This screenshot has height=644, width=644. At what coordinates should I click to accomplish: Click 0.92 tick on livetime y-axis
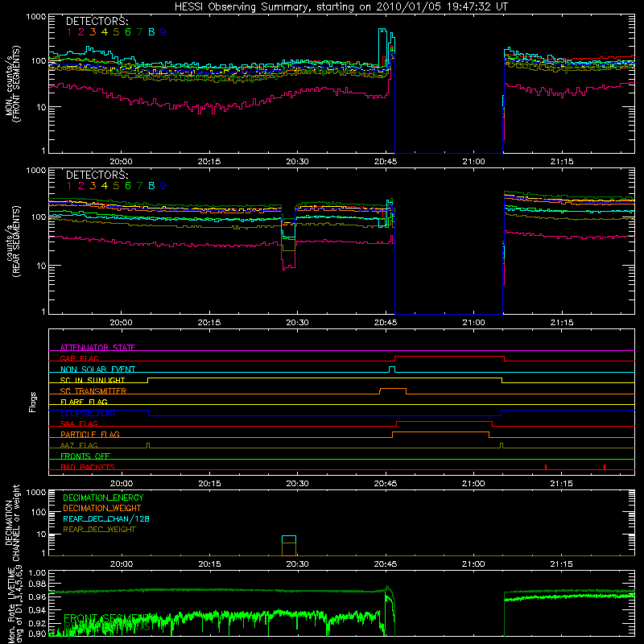[38, 622]
